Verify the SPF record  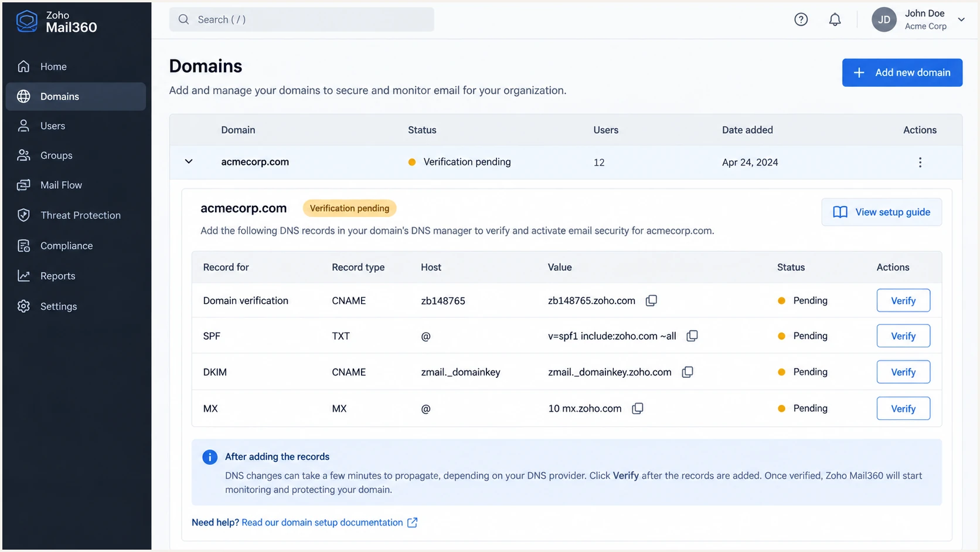pos(903,336)
